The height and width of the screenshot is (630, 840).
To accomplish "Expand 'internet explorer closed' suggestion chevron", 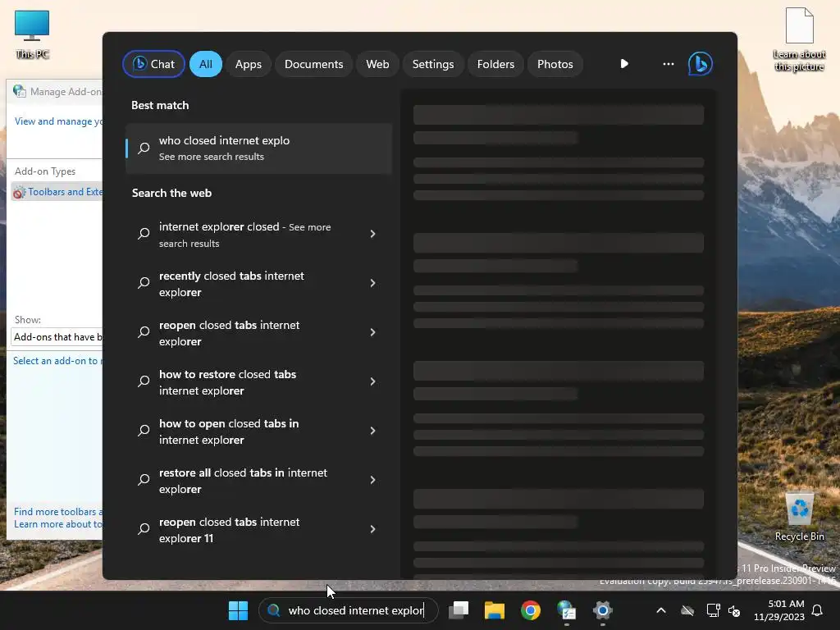I will [373, 234].
